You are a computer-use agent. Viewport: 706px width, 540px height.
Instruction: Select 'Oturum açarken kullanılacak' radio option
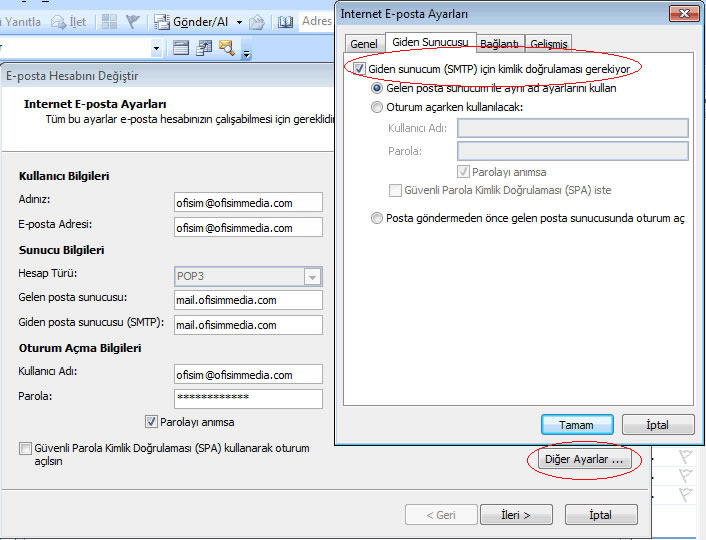pyautogui.click(x=377, y=107)
